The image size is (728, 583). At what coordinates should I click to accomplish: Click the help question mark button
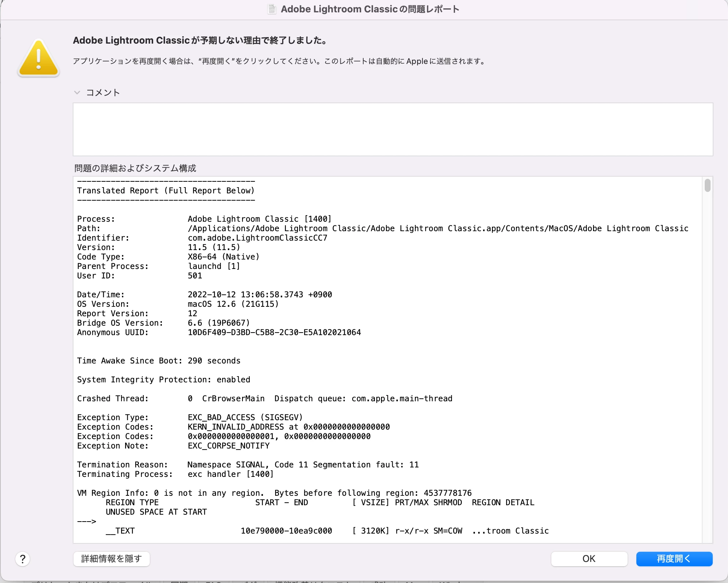23,559
